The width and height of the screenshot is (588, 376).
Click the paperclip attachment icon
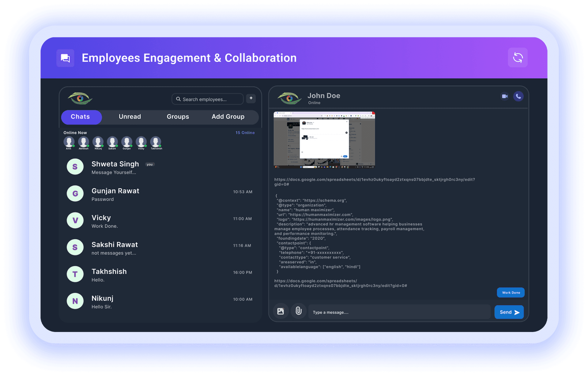(x=298, y=311)
